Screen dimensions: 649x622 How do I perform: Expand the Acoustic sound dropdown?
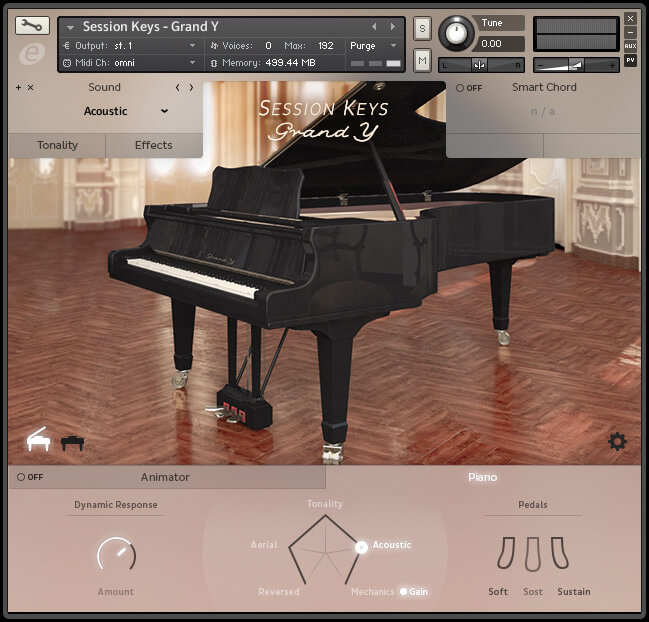[x=164, y=111]
